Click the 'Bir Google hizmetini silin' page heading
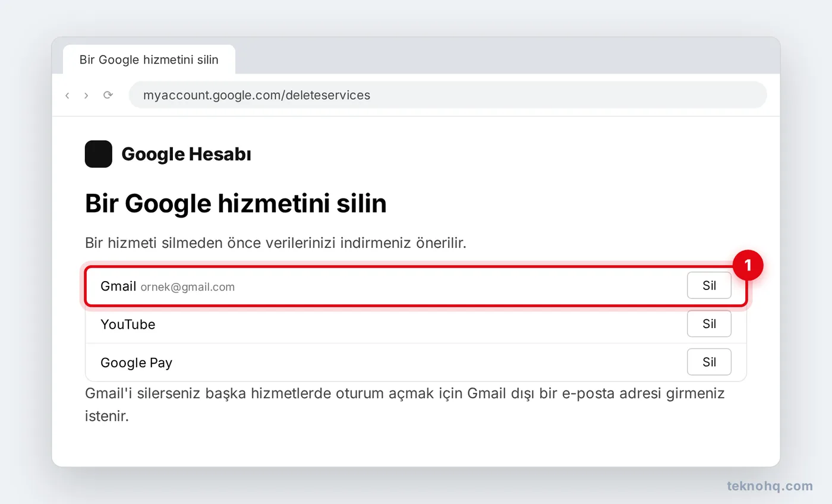The width and height of the screenshot is (832, 504). pos(236,204)
